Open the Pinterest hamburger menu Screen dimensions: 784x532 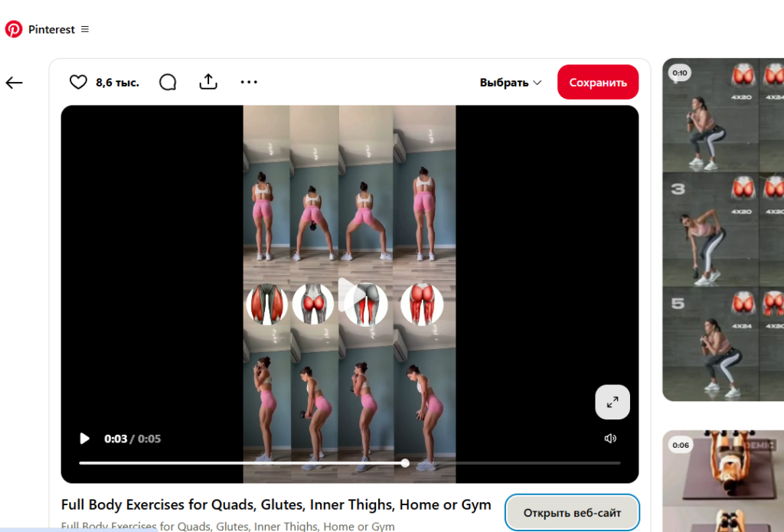pos(85,29)
